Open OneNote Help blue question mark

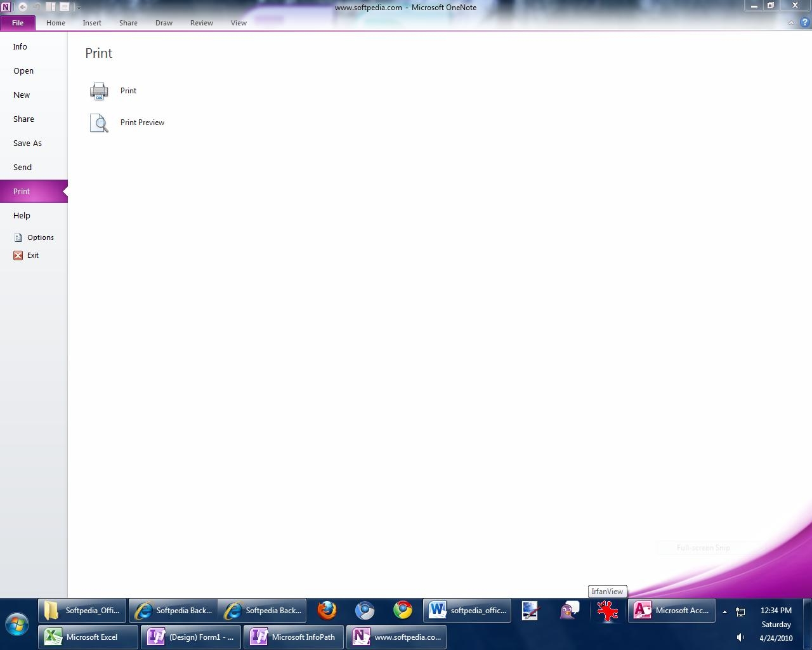[x=804, y=23]
